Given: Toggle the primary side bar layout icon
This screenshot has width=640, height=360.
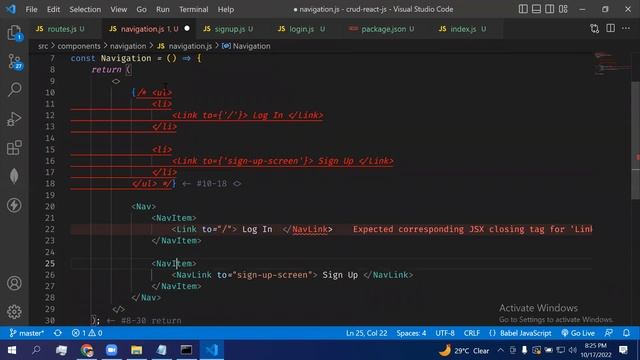Looking at the screenshot, I should [x=523, y=9].
